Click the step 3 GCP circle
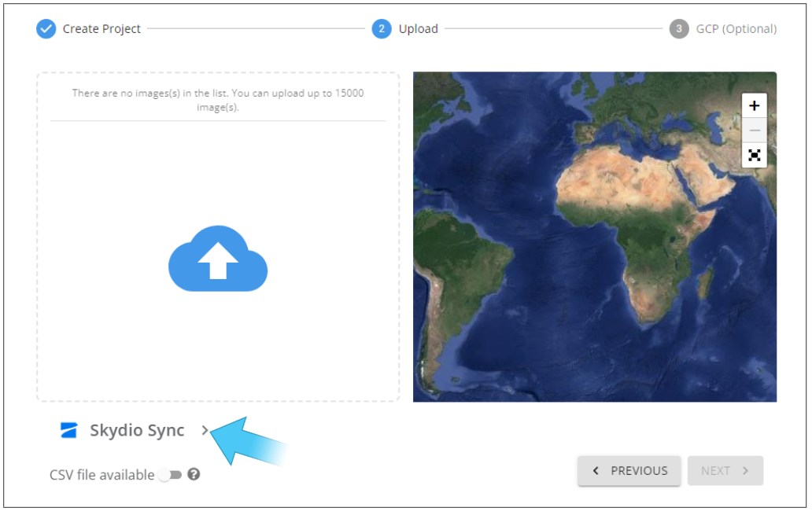This screenshot has width=812, height=515. pos(679,29)
